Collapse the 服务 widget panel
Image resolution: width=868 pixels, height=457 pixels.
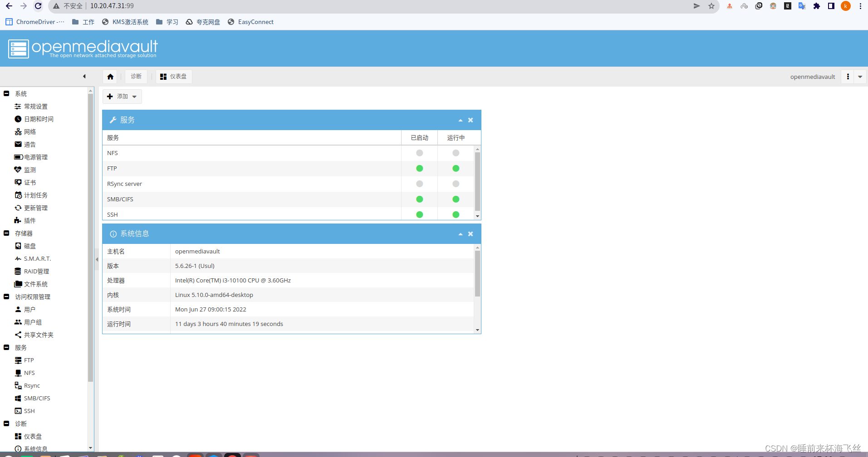tap(461, 120)
